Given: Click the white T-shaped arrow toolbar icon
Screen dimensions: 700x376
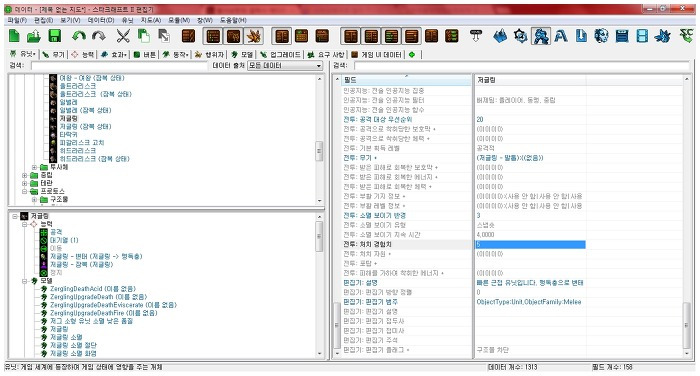Looking at the screenshot, I should pyautogui.click(x=476, y=36).
